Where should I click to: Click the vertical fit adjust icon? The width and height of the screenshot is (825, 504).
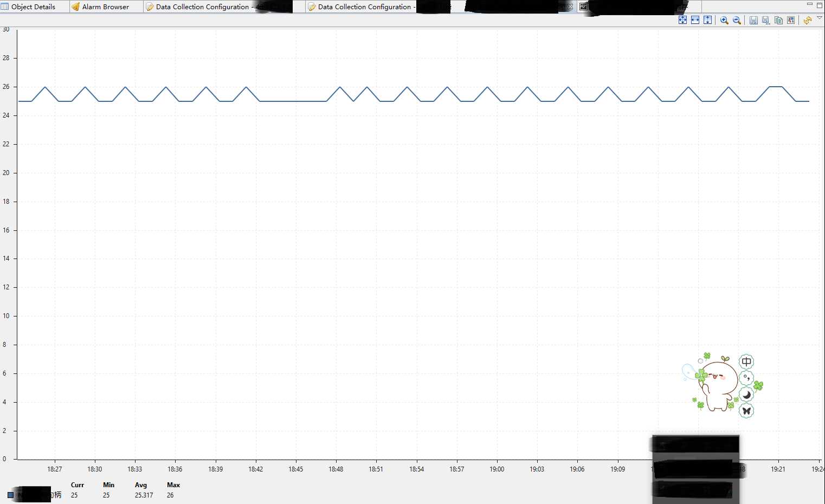707,20
